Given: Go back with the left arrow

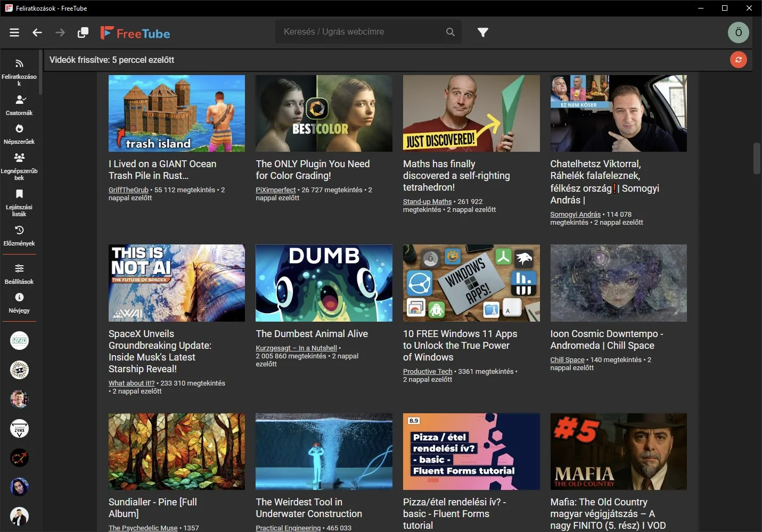Looking at the screenshot, I should [37, 32].
